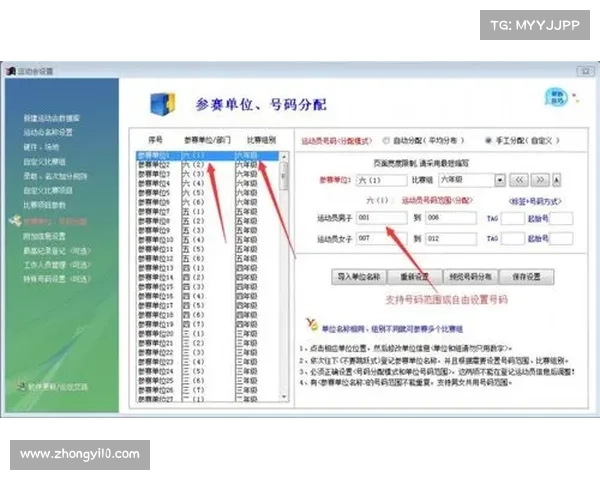Open 软件帮助/在线交流 link
The image size is (600, 480).
tap(58, 387)
